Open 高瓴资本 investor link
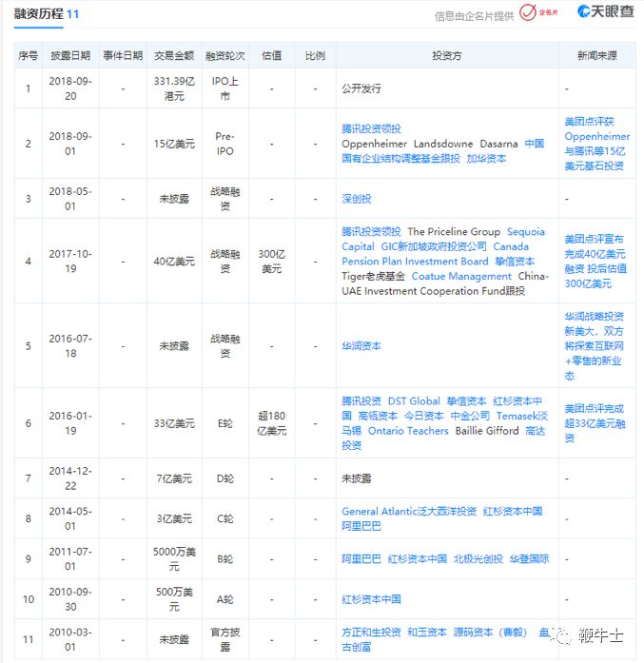644x663 pixels. (x=378, y=416)
